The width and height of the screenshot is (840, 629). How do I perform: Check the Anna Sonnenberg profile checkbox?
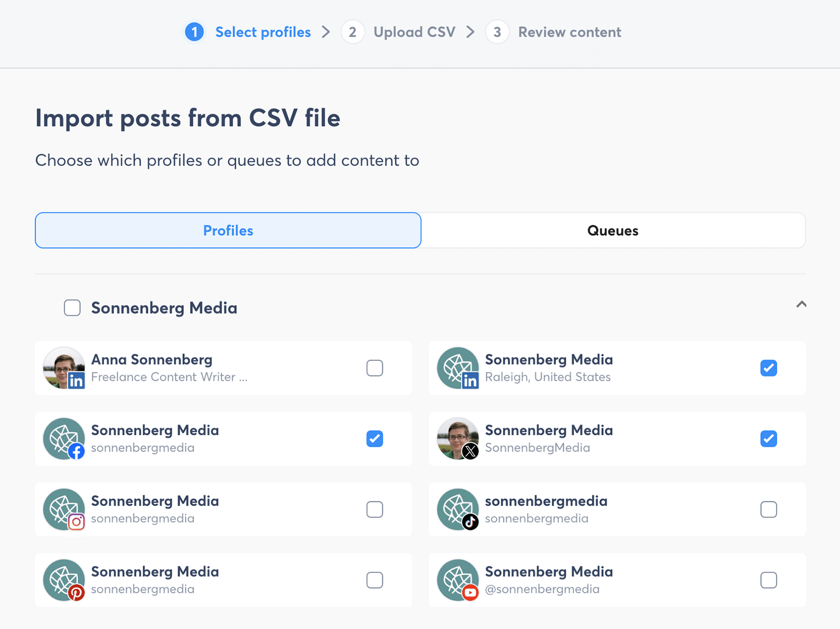(x=374, y=368)
